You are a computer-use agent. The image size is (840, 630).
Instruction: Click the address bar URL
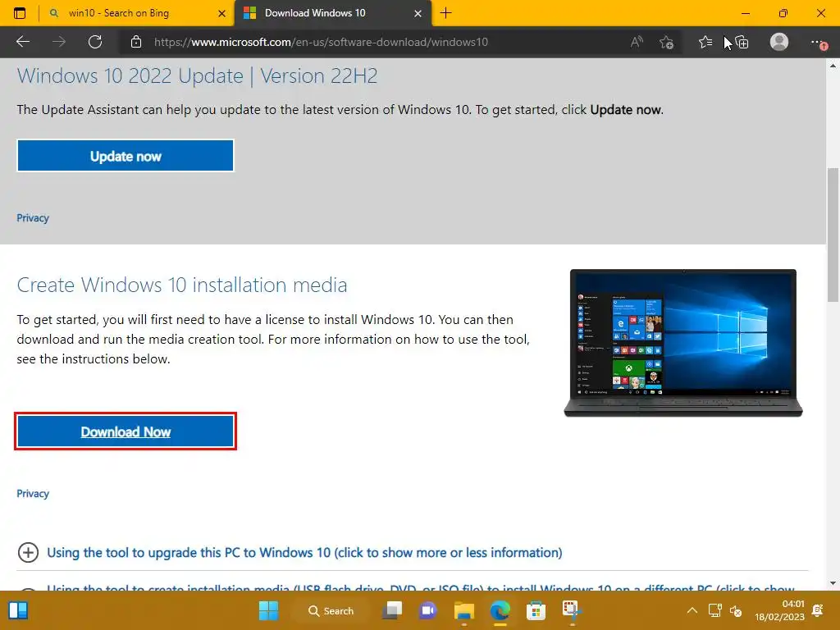(321, 42)
